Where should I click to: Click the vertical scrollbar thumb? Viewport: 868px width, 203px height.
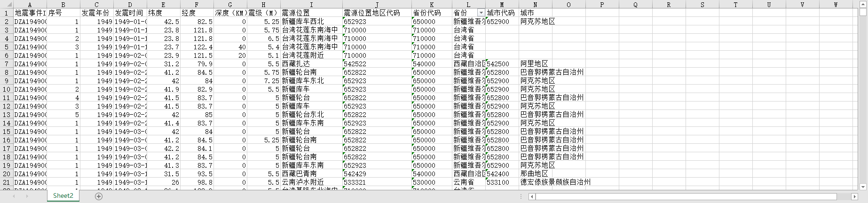pyautogui.click(x=864, y=12)
